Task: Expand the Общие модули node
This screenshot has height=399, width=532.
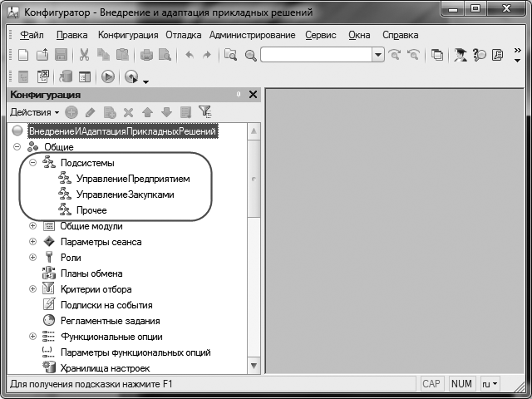Action: [33, 226]
